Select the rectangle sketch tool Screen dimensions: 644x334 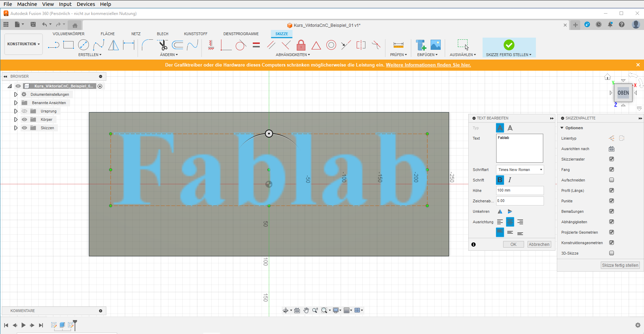click(x=68, y=45)
